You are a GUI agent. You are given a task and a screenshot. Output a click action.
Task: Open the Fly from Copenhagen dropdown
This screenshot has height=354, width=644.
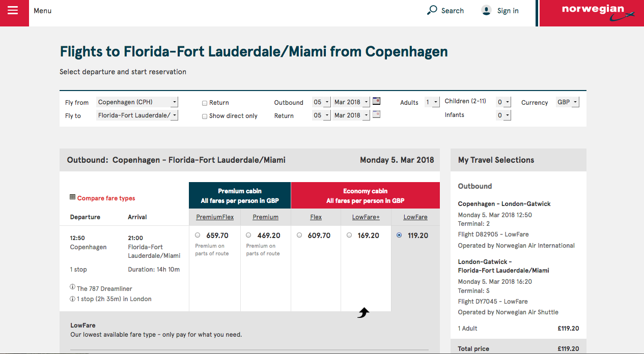coord(137,102)
